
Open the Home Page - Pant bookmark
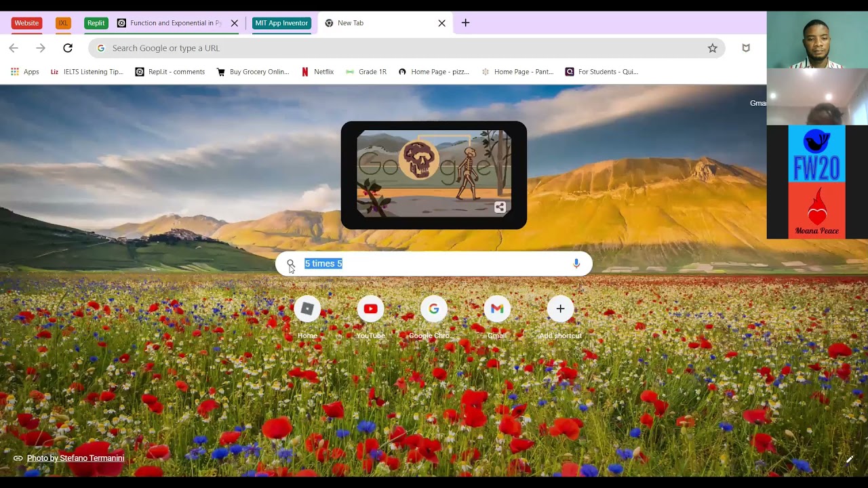(517, 72)
